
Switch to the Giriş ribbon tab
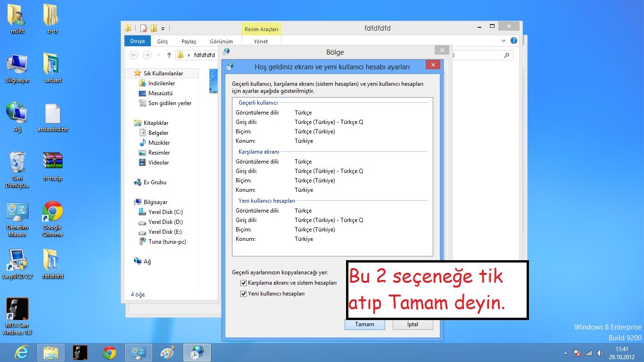coord(163,41)
